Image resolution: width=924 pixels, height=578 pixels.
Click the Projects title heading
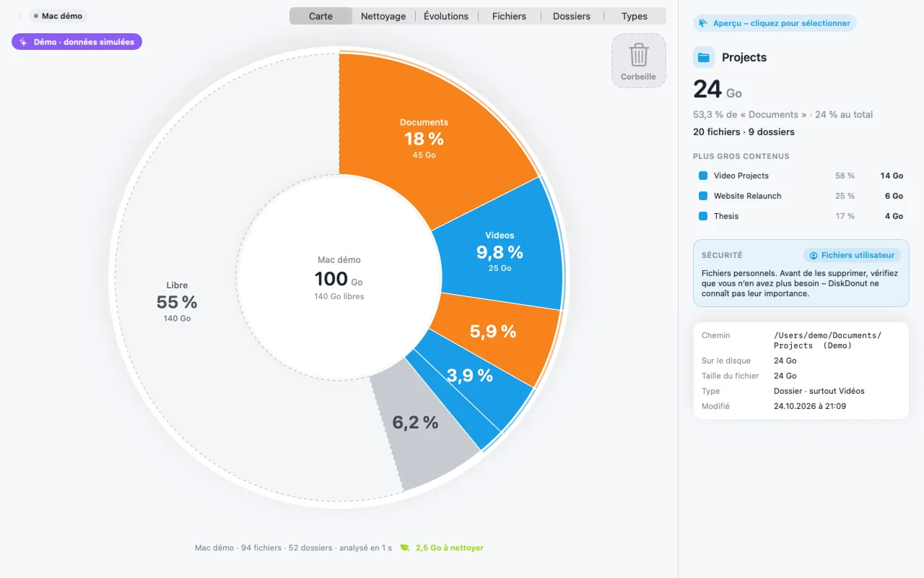[744, 57]
